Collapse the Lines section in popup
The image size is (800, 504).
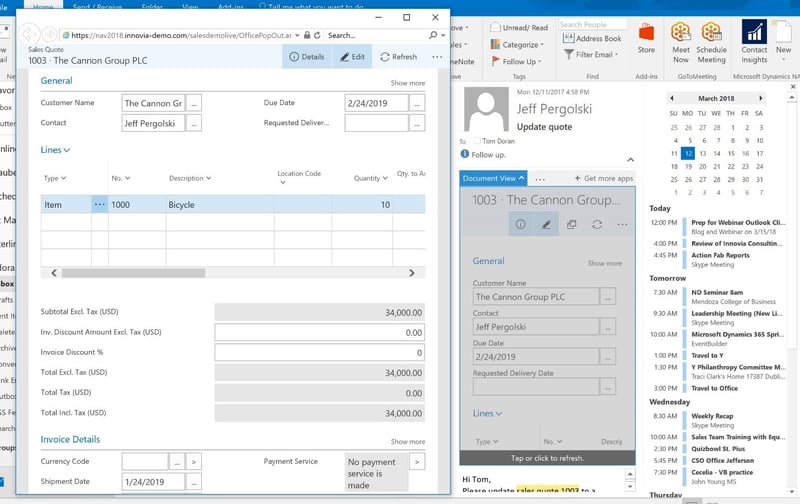click(x=55, y=150)
